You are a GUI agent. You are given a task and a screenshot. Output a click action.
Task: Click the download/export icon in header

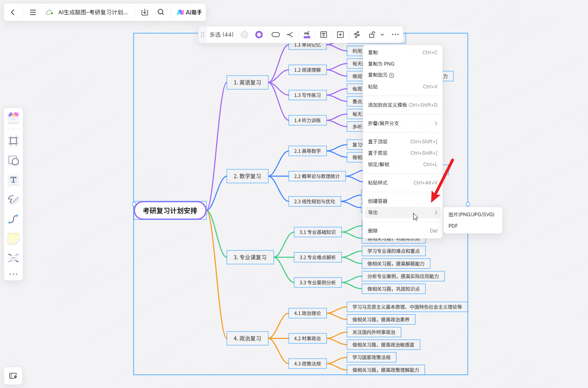pos(145,12)
